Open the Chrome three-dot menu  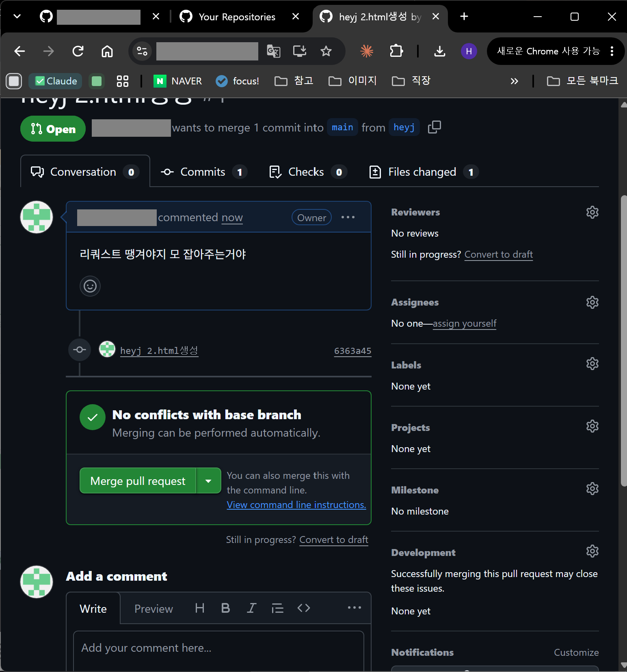(x=612, y=51)
